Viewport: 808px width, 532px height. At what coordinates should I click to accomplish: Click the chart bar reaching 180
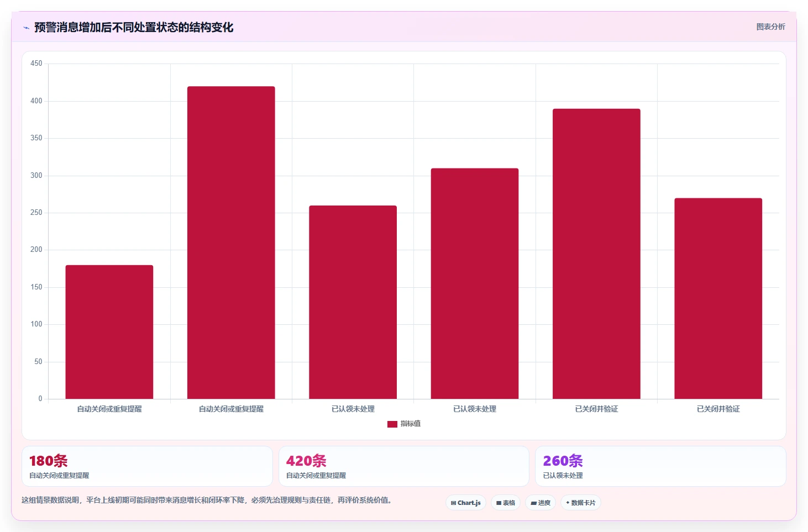tap(109, 332)
